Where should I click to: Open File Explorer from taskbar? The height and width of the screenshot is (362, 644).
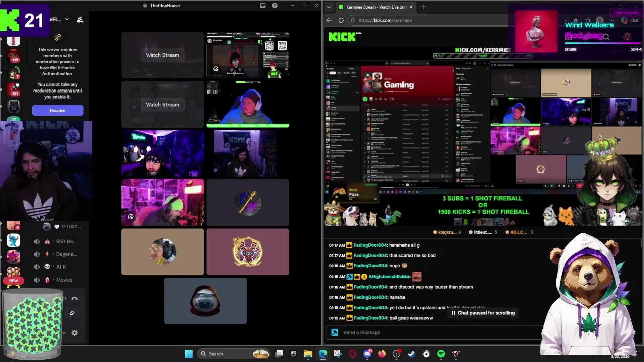(308, 354)
